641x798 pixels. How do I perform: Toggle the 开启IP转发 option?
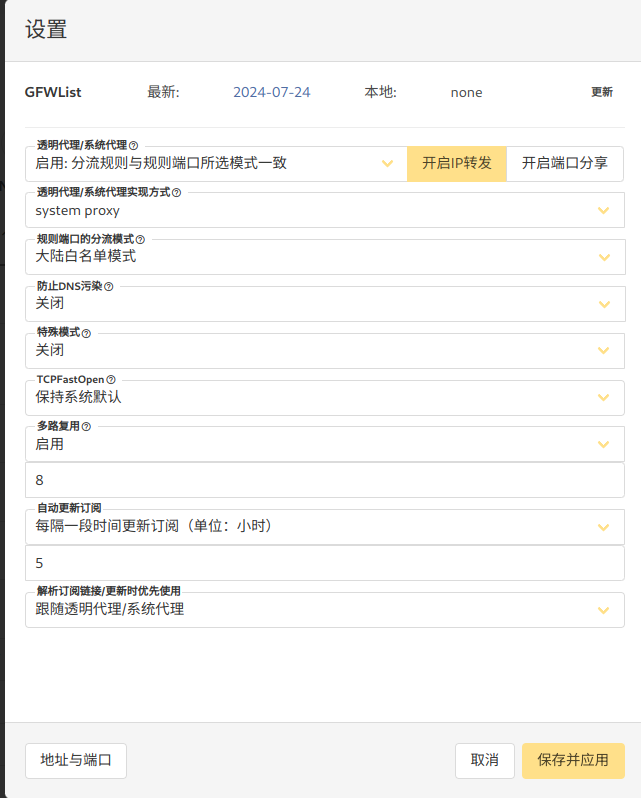[x=456, y=163]
